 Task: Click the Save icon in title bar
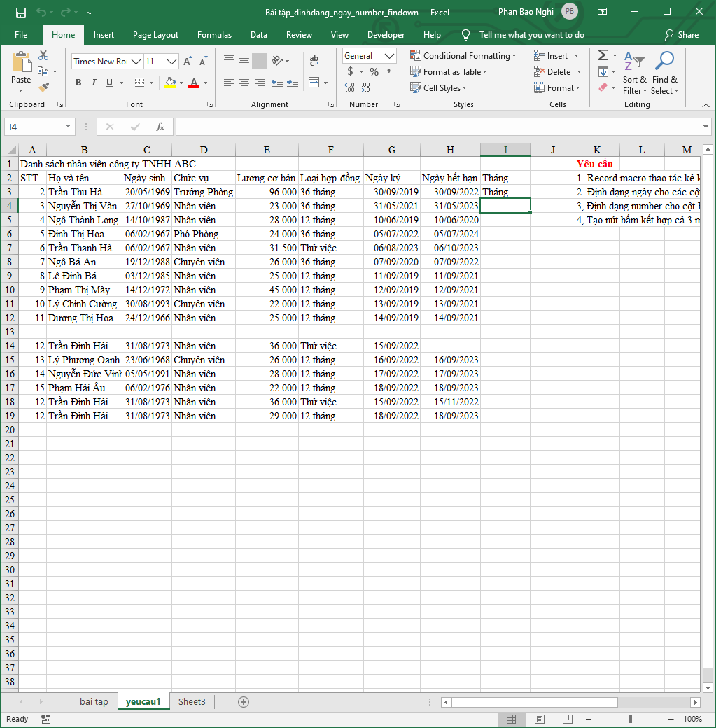coord(20,12)
